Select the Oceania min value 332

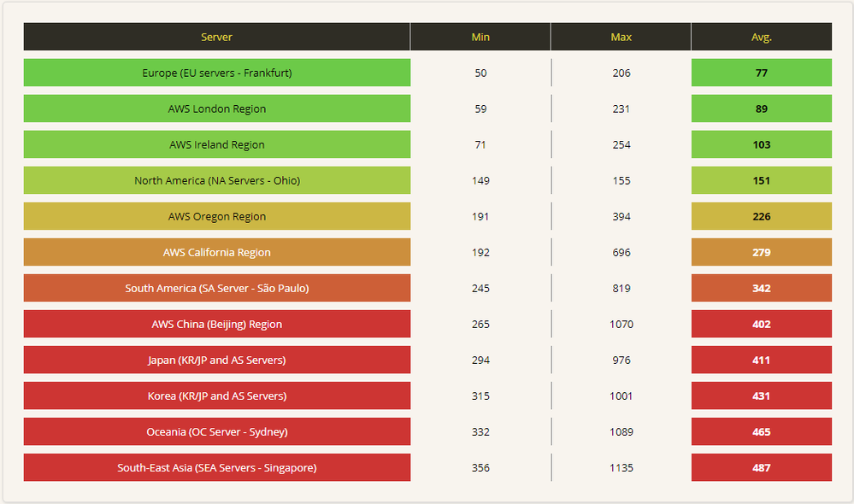tap(480, 431)
